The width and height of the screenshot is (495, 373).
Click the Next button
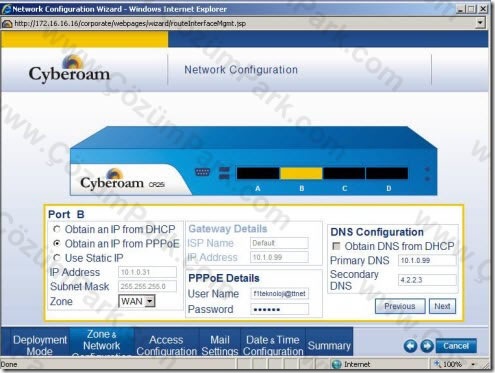click(442, 306)
